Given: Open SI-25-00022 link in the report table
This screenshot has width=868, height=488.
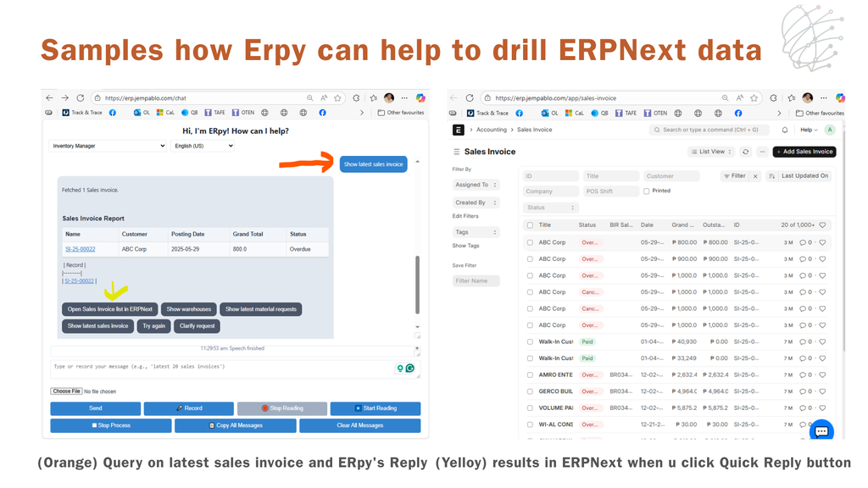Looking at the screenshot, I should tap(81, 249).
